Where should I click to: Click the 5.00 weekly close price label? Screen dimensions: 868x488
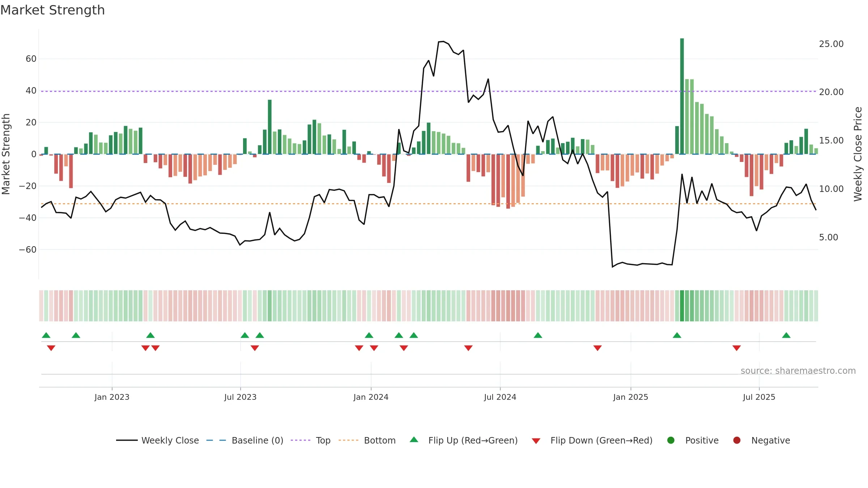pyautogui.click(x=828, y=237)
